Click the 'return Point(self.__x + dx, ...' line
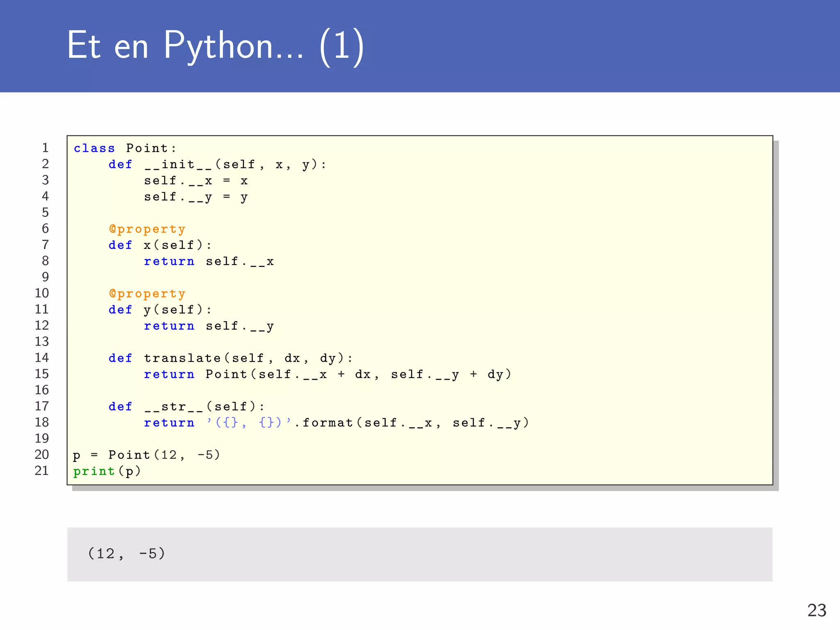 328,374
